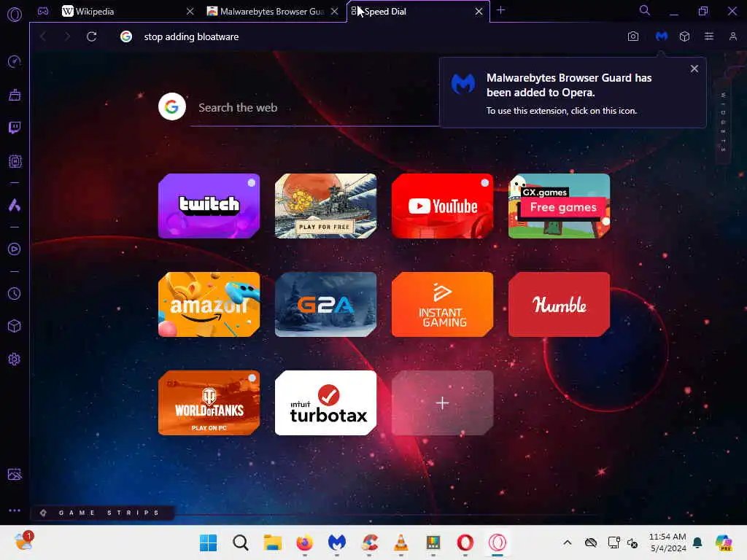Add a new speed dial site
This screenshot has width=747, height=560.
443,402
